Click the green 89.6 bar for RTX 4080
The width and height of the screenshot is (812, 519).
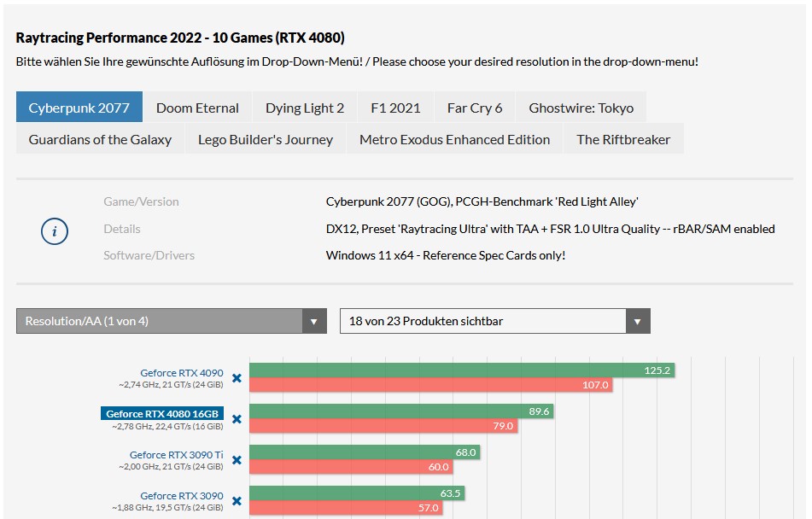(x=401, y=411)
